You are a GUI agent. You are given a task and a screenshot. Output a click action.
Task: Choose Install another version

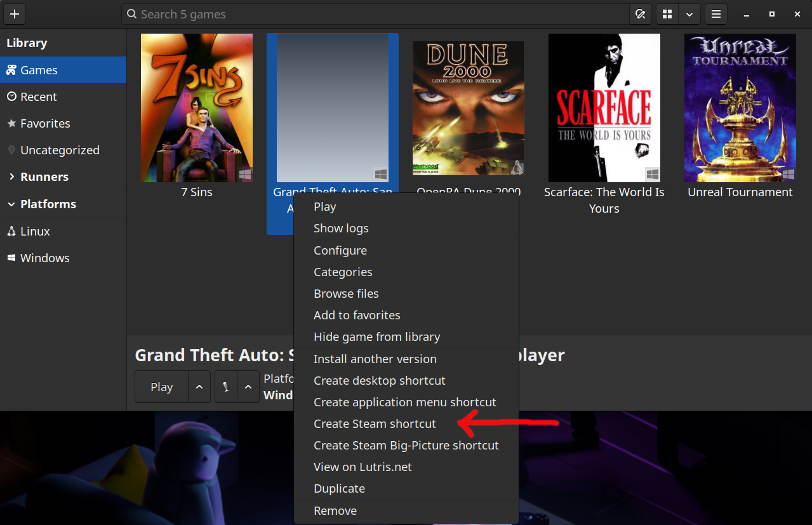pyautogui.click(x=406, y=359)
